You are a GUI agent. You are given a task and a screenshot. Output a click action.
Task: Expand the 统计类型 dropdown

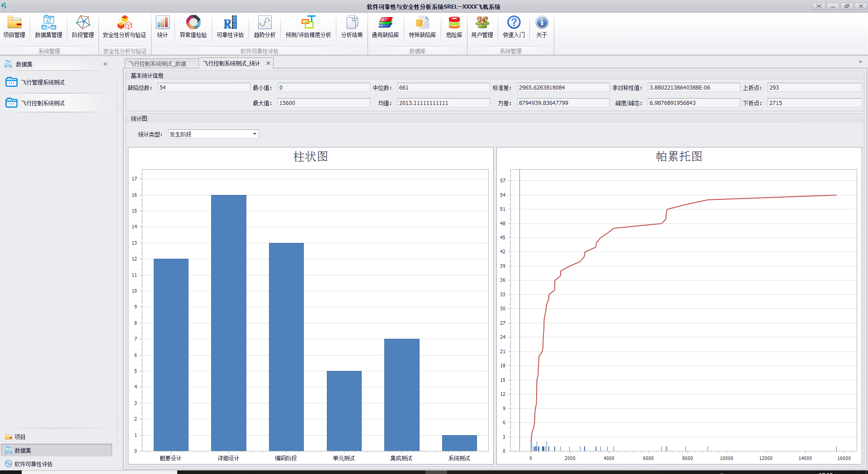[255, 134]
